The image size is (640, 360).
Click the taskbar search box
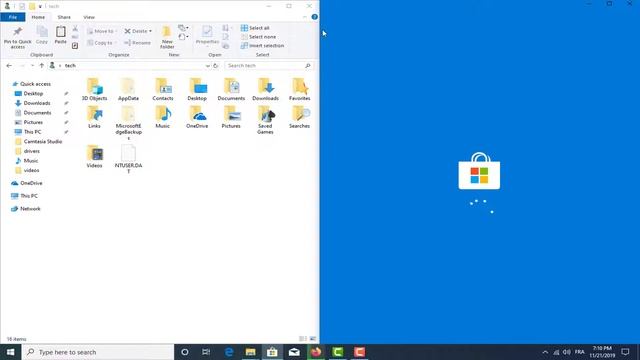[98, 352]
